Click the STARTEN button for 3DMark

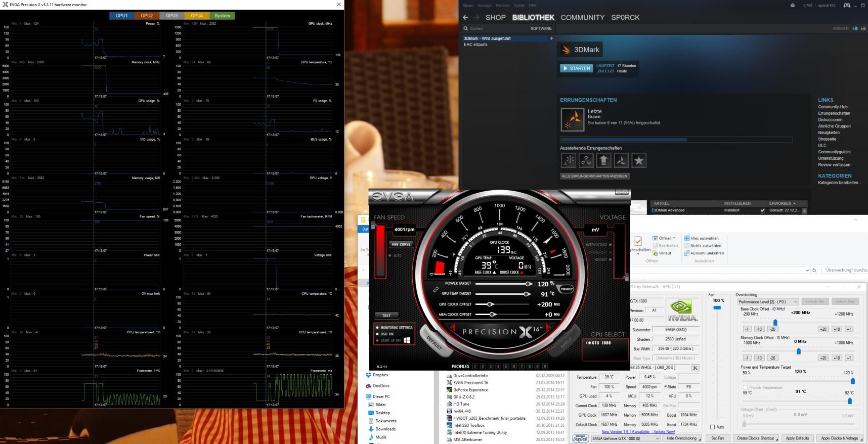[576, 68]
